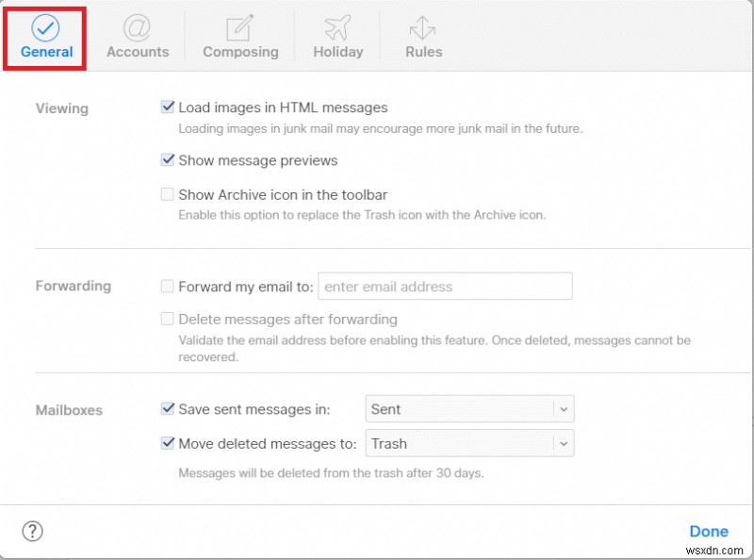Uncheck Save sent messages in

coord(168,409)
